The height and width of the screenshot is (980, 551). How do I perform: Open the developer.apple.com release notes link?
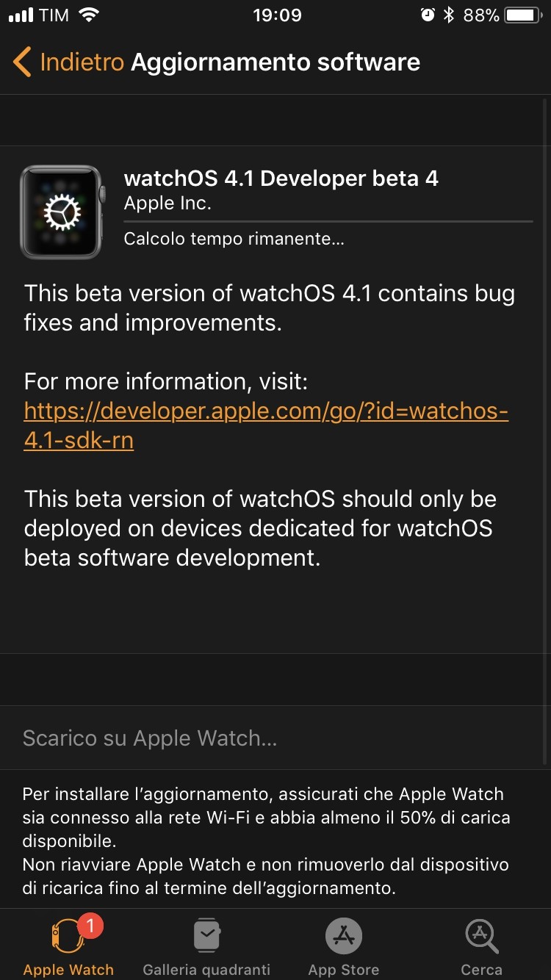pyautogui.click(x=266, y=425)
